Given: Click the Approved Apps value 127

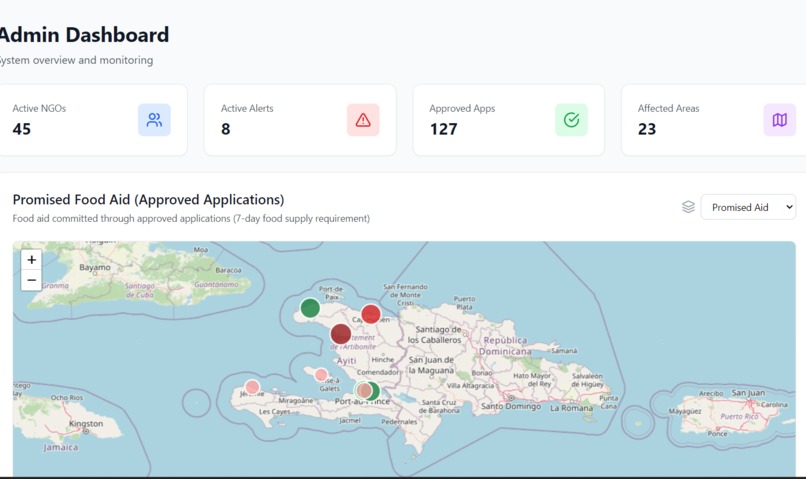Looking at the screenshot, I should click(443, 128).
